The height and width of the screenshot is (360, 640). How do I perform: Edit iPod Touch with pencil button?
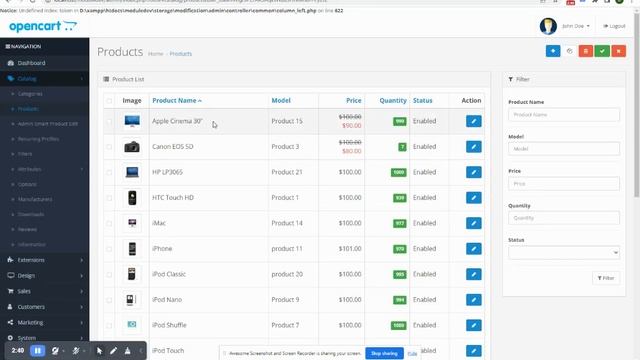(473, 351)
